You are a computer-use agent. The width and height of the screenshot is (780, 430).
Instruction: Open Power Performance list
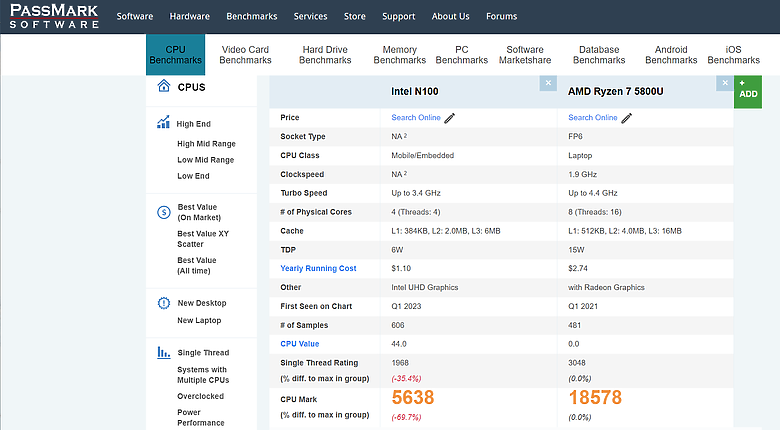[200, 418]
